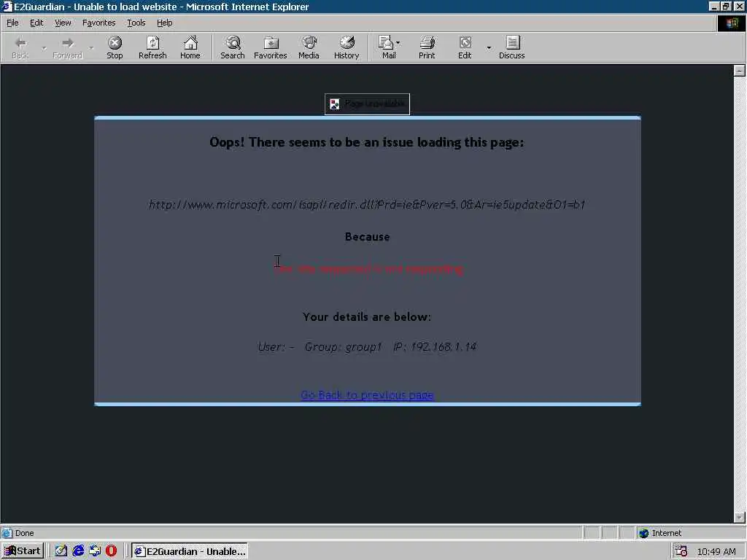The image size is (747, 560).
Task: Click Go Back to previous page link
Action: [x=367, y=394]
